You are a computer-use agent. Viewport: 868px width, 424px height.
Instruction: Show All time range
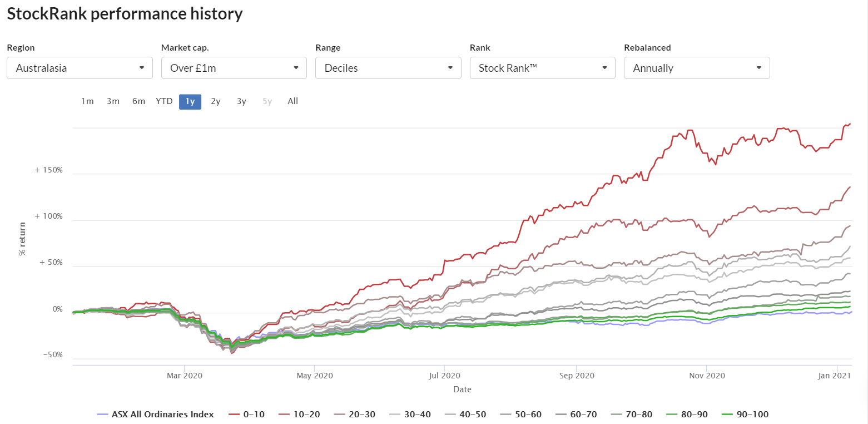pyautogui.click(x=293, y=101)
